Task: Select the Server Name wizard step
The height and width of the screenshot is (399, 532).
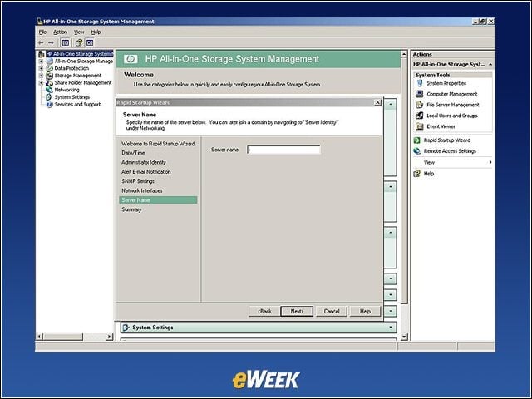Action: coord(158,200)
